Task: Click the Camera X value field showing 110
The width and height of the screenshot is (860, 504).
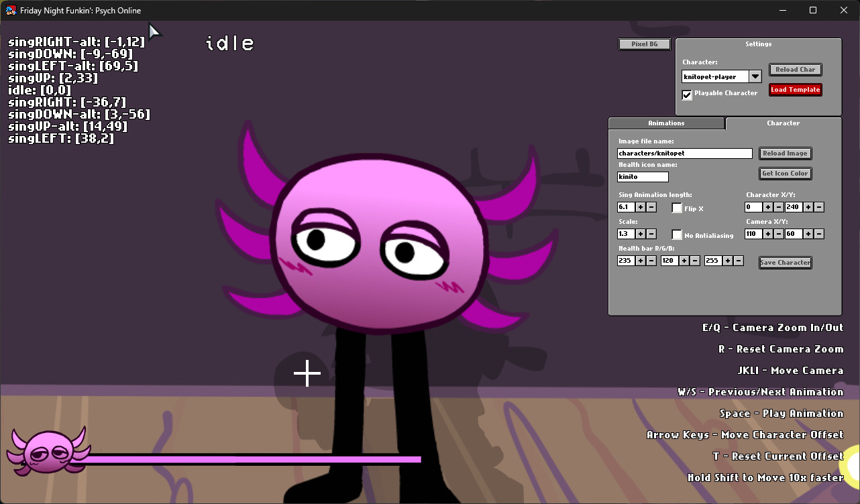Action: 753,234
